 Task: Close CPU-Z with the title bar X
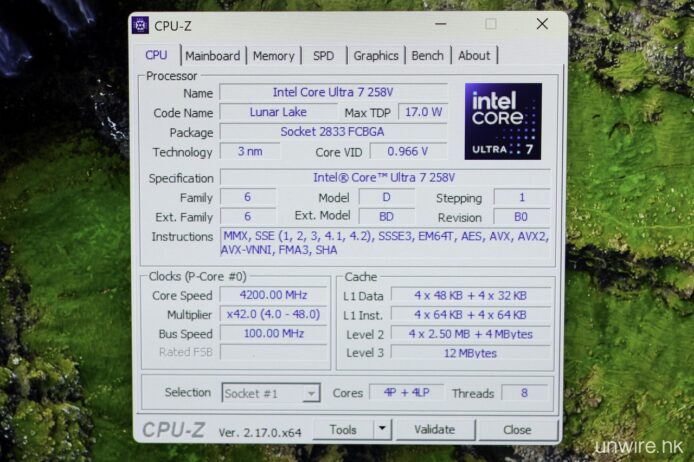point(542,24)
